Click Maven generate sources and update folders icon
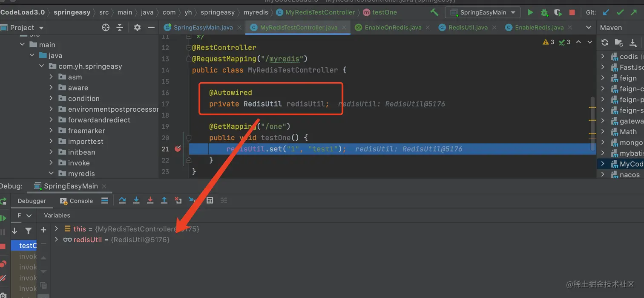 pyautogui.click(x=619, y=42)
